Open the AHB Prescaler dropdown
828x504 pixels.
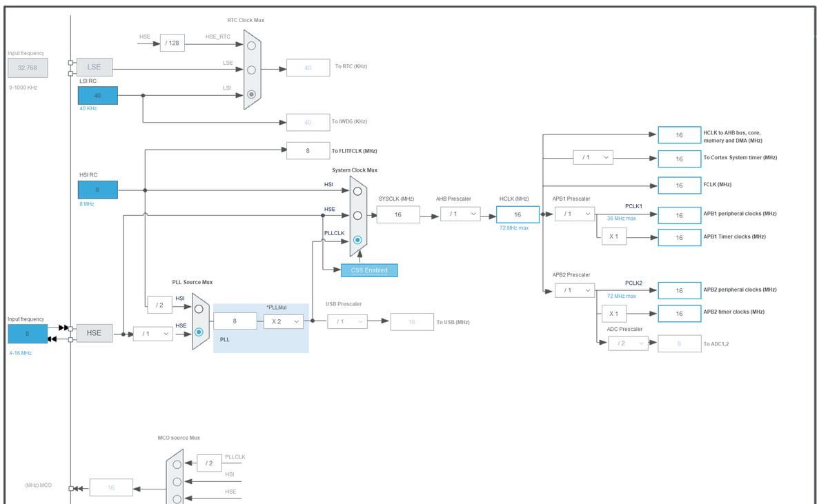pos(460,214)
